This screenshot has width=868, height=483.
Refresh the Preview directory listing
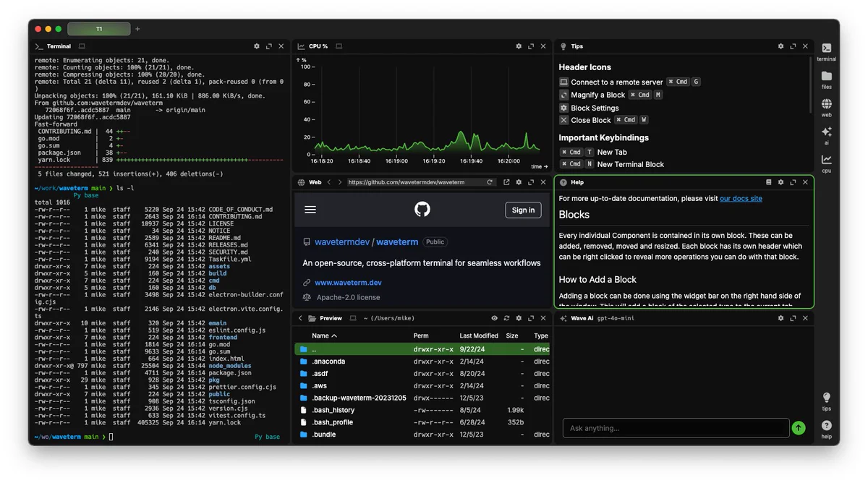(x=506, y=318)
